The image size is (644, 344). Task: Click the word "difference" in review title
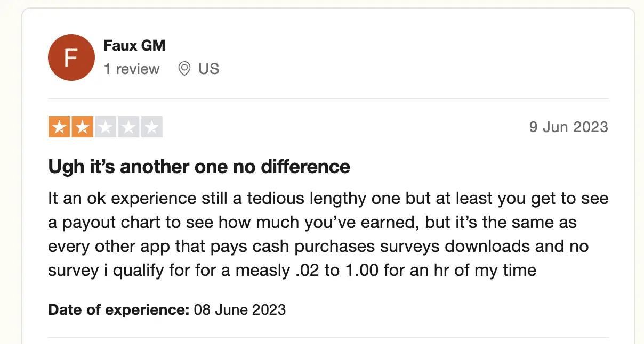(x=305, y=167)
